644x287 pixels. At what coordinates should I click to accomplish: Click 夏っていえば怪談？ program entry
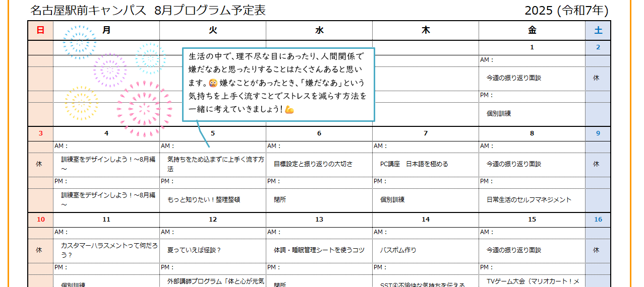tap(194, 250)
